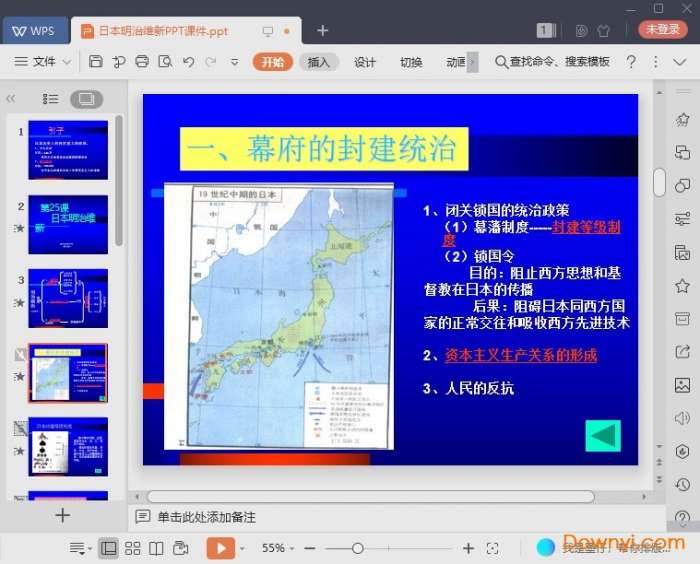Viewport: 700px width, 564px height.
Task: Click the zoom slider handle
Action: [x=358, y=548]
